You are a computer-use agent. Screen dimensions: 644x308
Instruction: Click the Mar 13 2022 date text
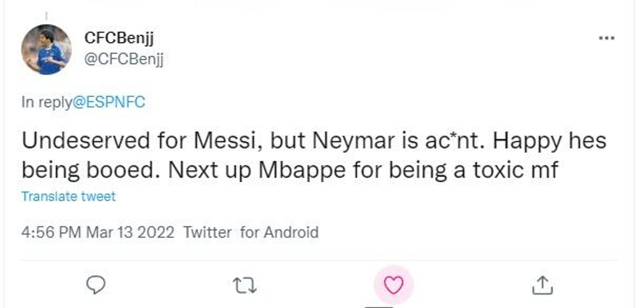pyautogui.click(x=130, y=232)
